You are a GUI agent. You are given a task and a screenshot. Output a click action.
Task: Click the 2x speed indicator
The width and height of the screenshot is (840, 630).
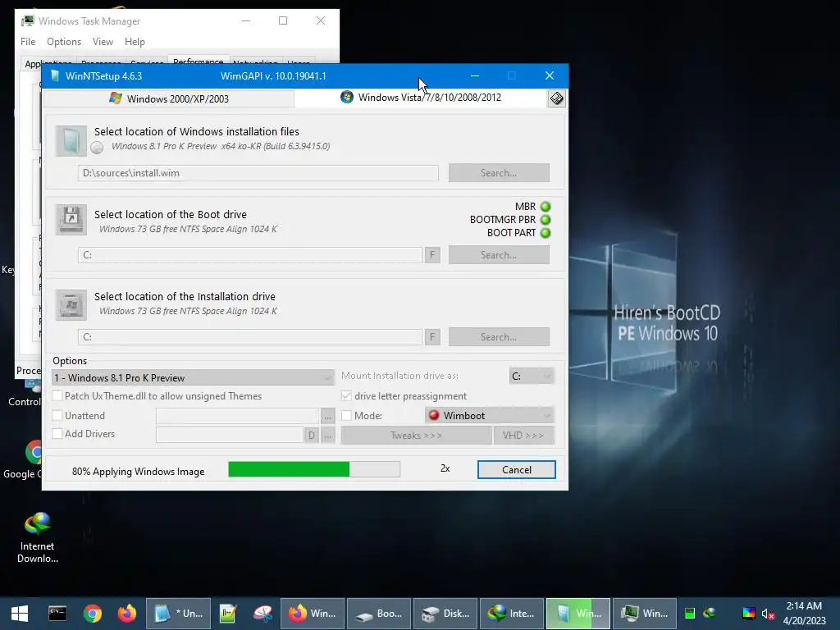445,468
